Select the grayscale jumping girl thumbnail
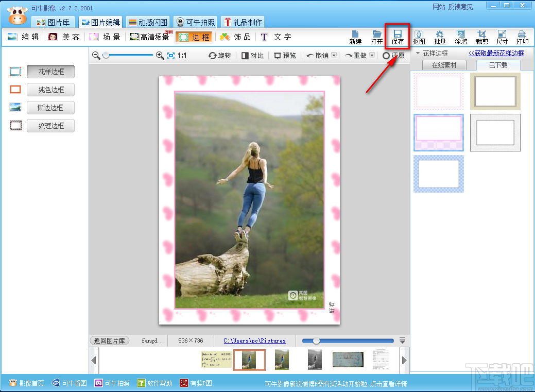535x392 pixels. pyautogui.click(x=315, y=360)
